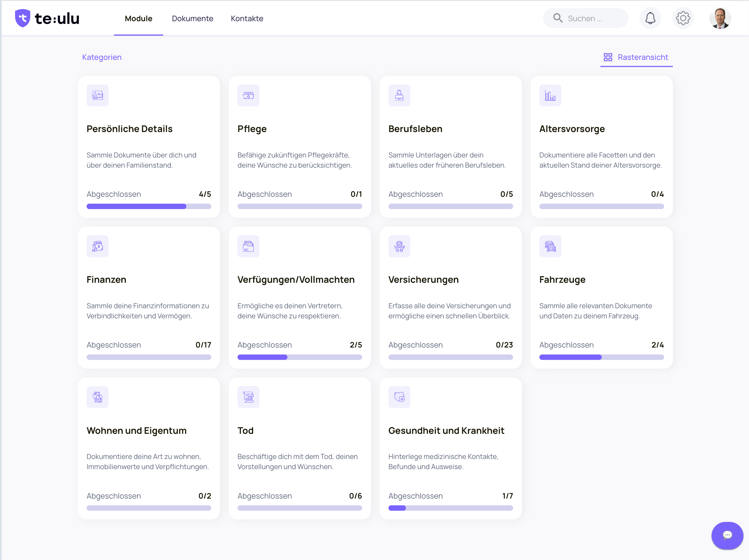This screenshot has height=560, width=749.
Task: Click the Gesundheit und Krankheit heart icon
Action: [x=399, y=397]
